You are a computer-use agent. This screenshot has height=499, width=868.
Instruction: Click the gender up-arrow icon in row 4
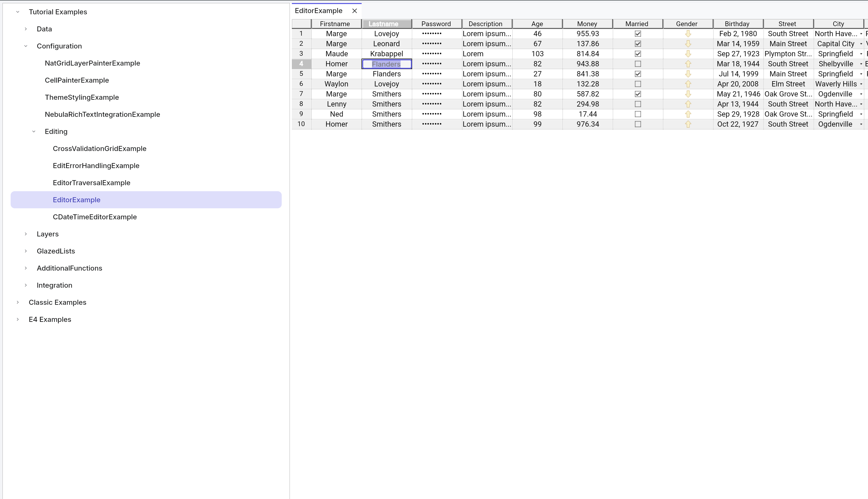tap(688, 64)
